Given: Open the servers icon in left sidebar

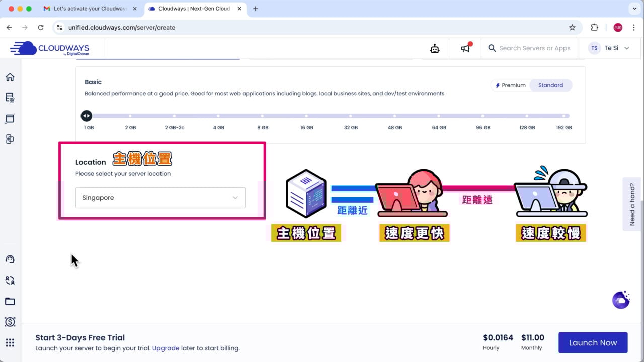Looking at the screenshot, I should 10,98.
